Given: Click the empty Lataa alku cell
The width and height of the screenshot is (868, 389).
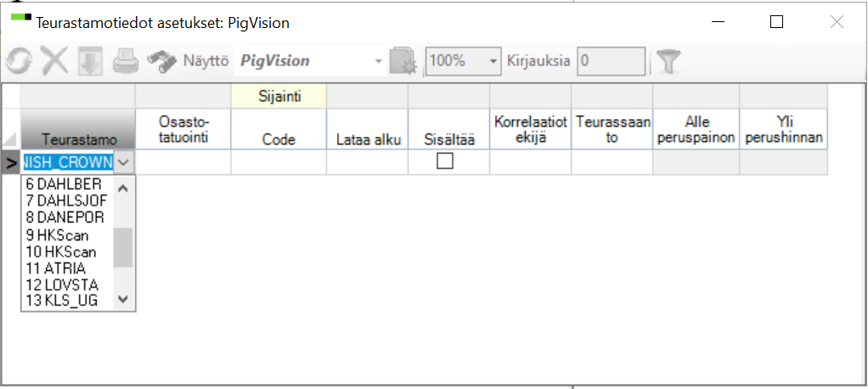Looking at the screenshot, I should pos(368,162).
